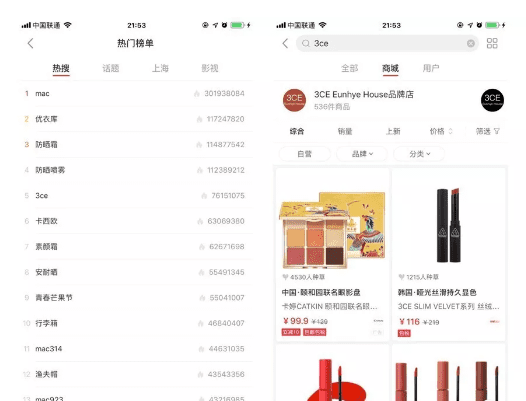526x401 pixels.
Task: Click the heart icon beside 4530人种草
Action: (x=285, y=277)
